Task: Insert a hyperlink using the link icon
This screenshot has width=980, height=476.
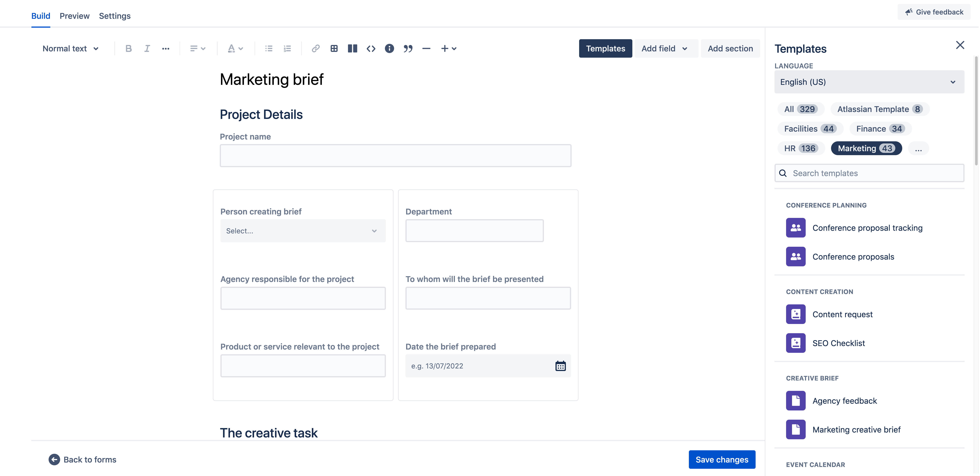Action: [x=315, y=48]
